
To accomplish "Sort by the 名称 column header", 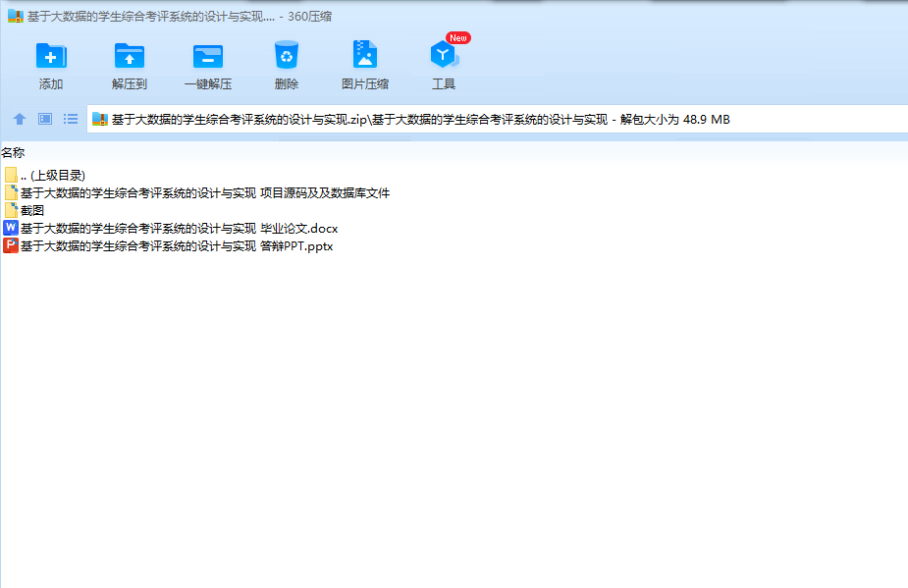I will [x=13, y=153].
